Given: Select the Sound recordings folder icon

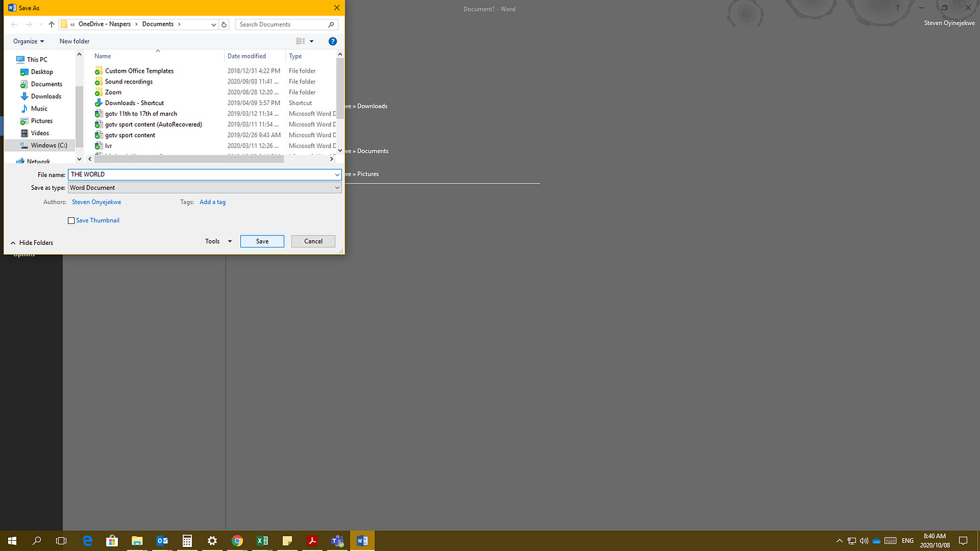Looking at the screenshot, I should (x=98, y=81).
